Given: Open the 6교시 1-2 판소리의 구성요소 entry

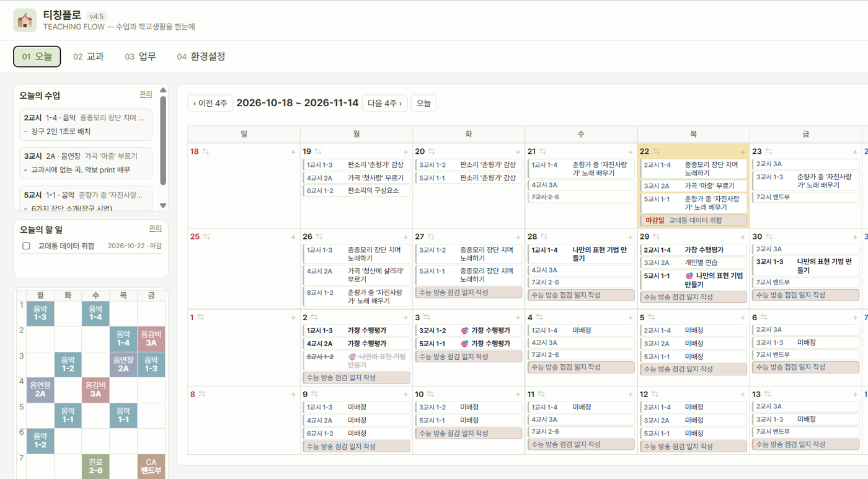Looking at the screenshot, I should click(356, 190).
